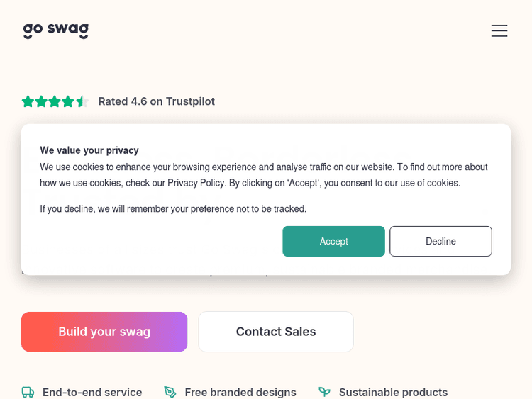The width and height of the screenshot is (532, 399).
Task: Open Contact Sales
Action: click(276, 332)
